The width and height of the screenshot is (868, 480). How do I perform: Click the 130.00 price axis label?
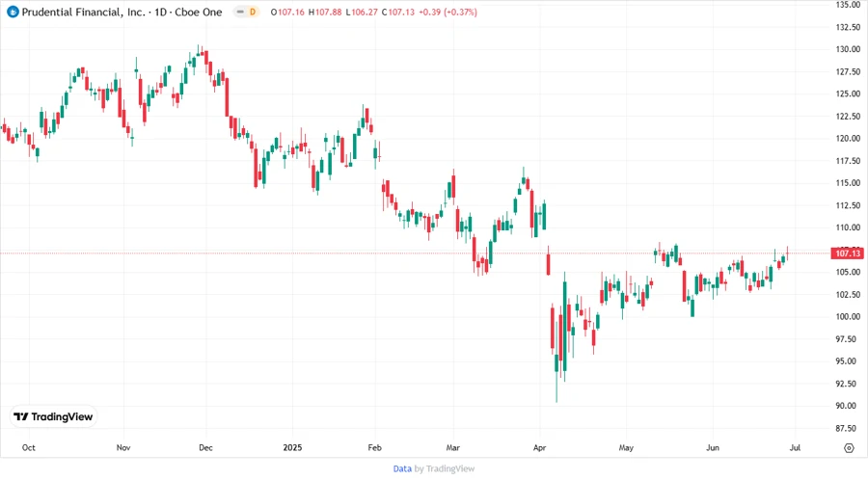pyautogui.click(x=848, y=49)
